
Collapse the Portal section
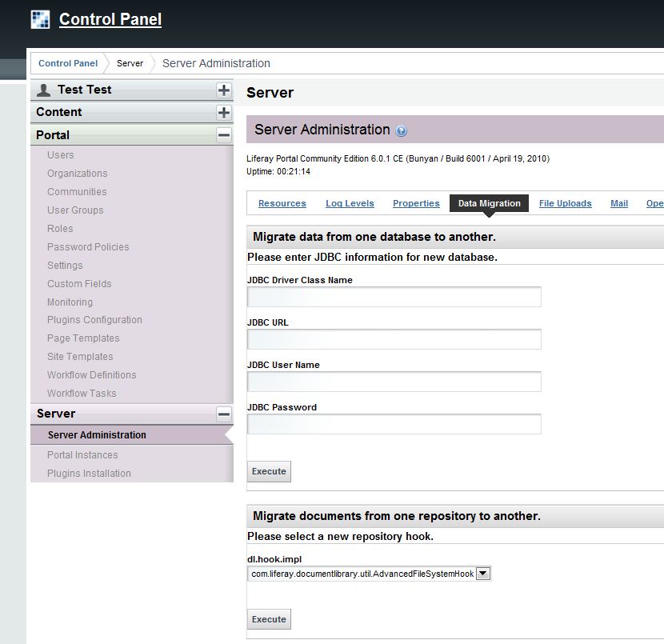pyautogui.click(x=224, y=135)
